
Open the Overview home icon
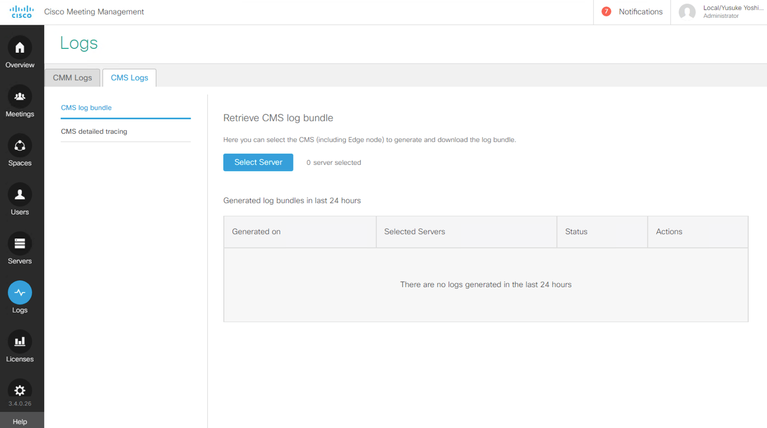pos(20,47)
